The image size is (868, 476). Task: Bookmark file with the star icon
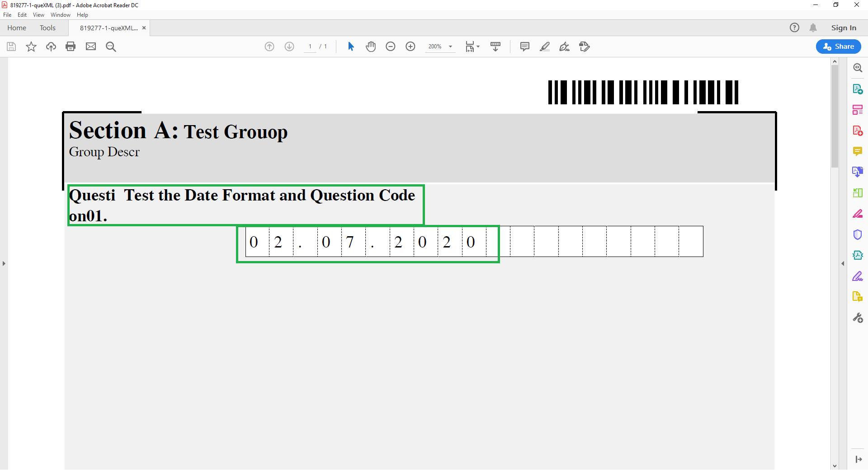tap(31, 47)
